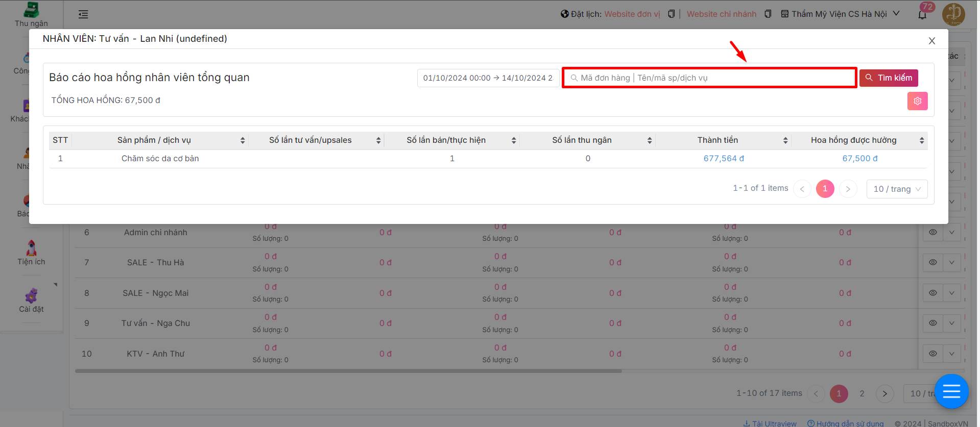Click the blue floating menu button

click(x=951, y=391)
